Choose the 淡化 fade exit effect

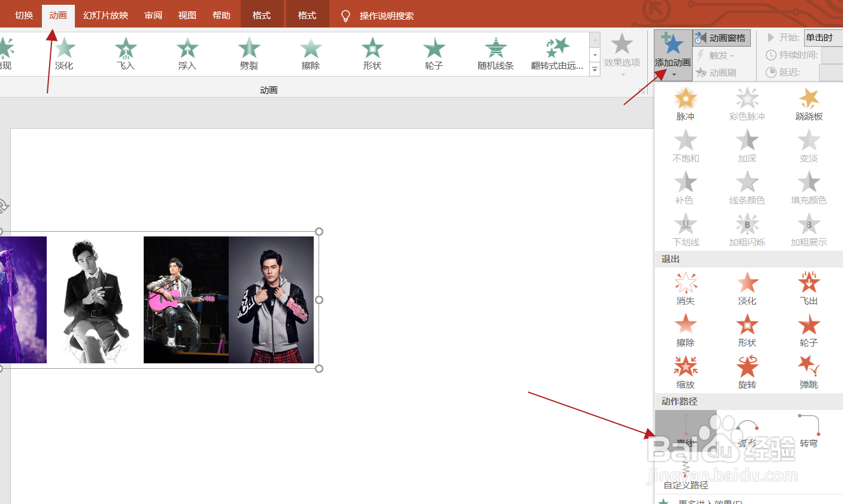[747, 289]
